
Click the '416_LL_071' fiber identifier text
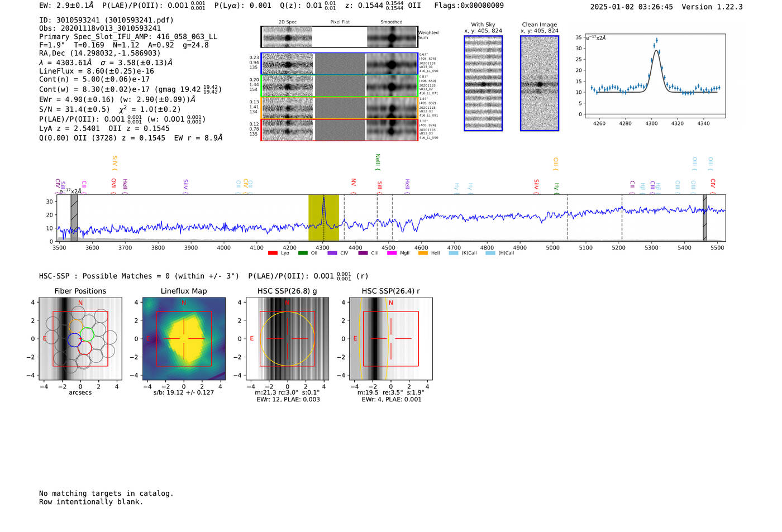click(x=428, y=93)
